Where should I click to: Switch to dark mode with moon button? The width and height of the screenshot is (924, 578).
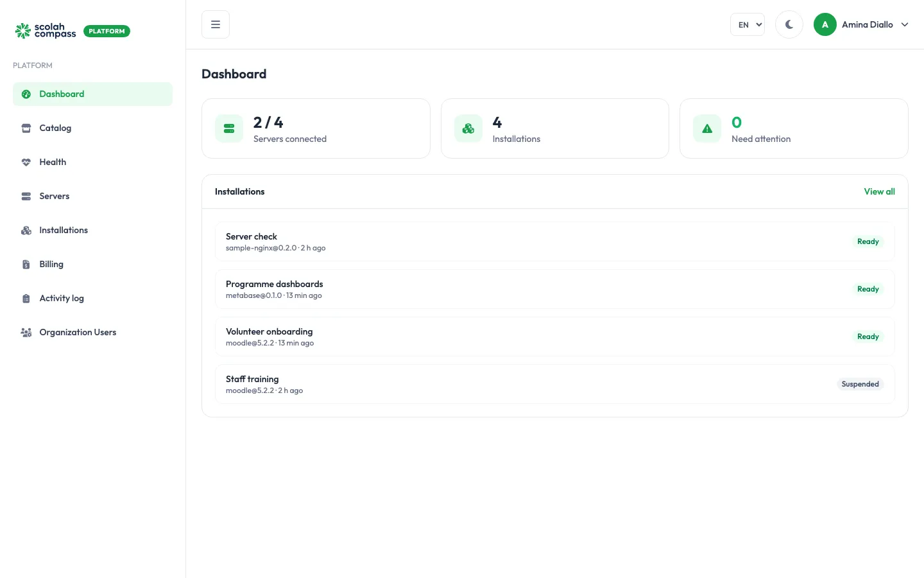pyautogui.click(x=789, y=24)
